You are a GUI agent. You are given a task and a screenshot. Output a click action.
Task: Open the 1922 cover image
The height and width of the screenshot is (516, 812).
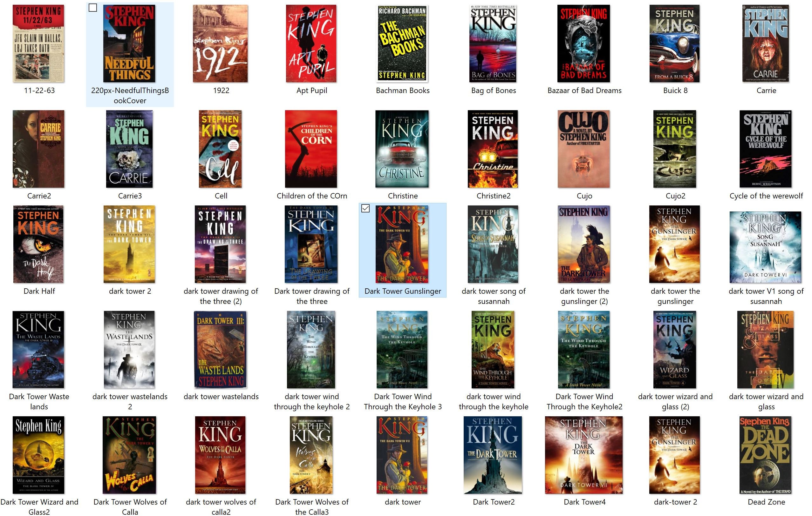(221, 44)
